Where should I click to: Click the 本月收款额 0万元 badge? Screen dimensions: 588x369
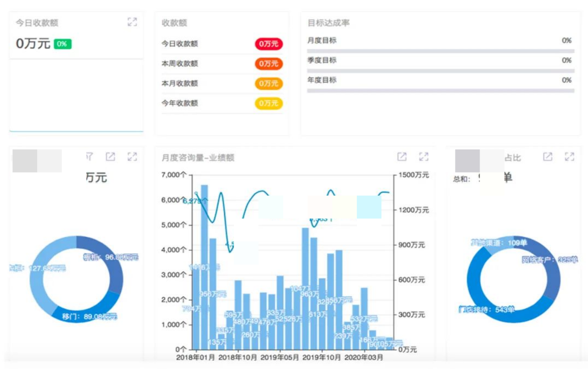pyautogui.click(x=269, y=83)
